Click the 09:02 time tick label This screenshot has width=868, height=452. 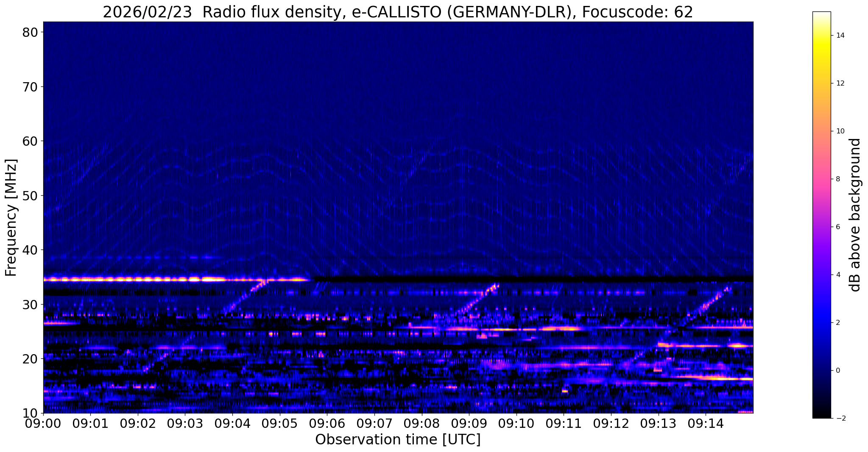click(138, 423)
